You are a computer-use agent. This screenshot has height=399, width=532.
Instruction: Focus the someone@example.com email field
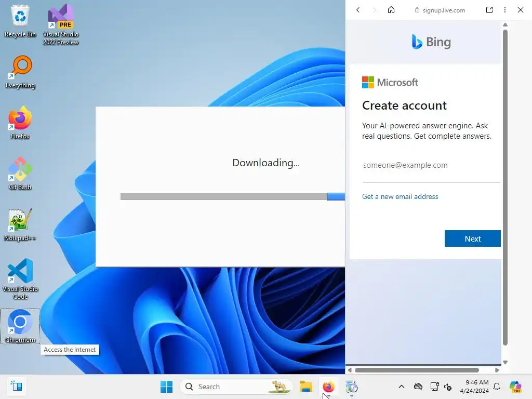[431, 165]
